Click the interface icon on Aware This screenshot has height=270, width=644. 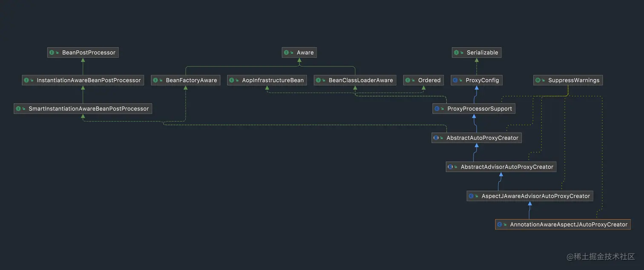(287, 53)
